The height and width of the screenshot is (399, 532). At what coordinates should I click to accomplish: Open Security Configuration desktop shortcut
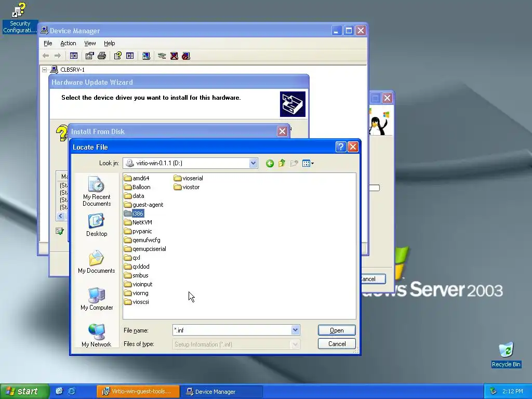20,18
